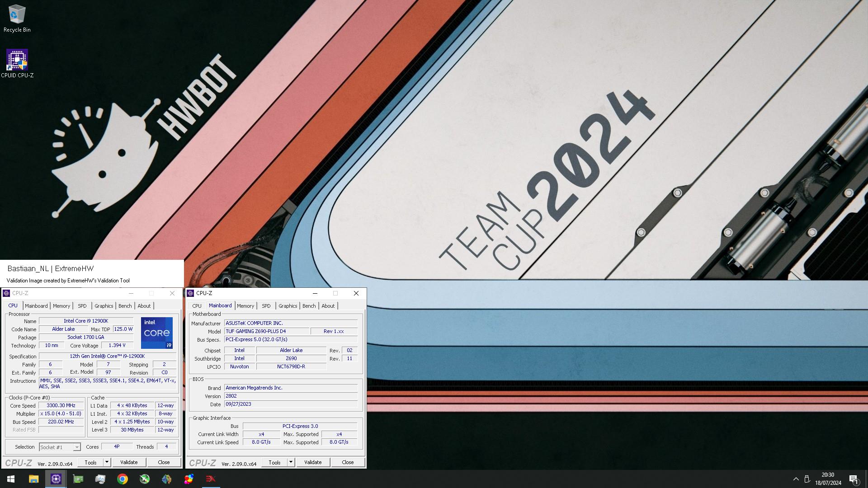Open About tab in left CPU-Z window

[144, 306]
